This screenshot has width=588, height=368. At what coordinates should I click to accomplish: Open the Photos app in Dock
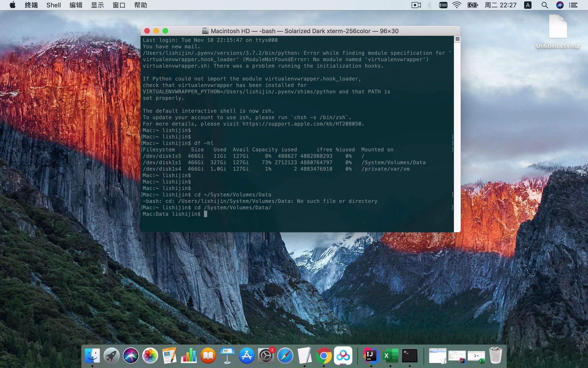(150, 356)
